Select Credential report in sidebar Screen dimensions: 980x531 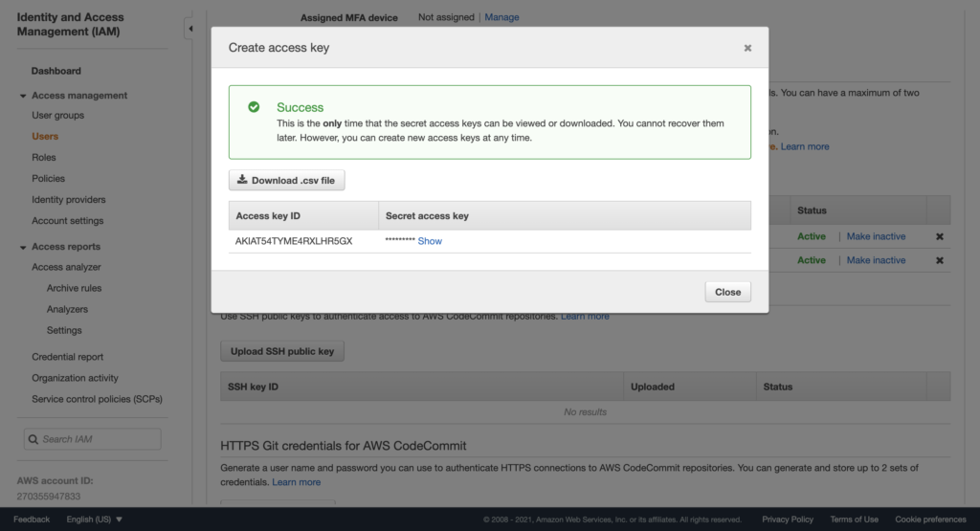pyautogui.click(x=68, y=357)
